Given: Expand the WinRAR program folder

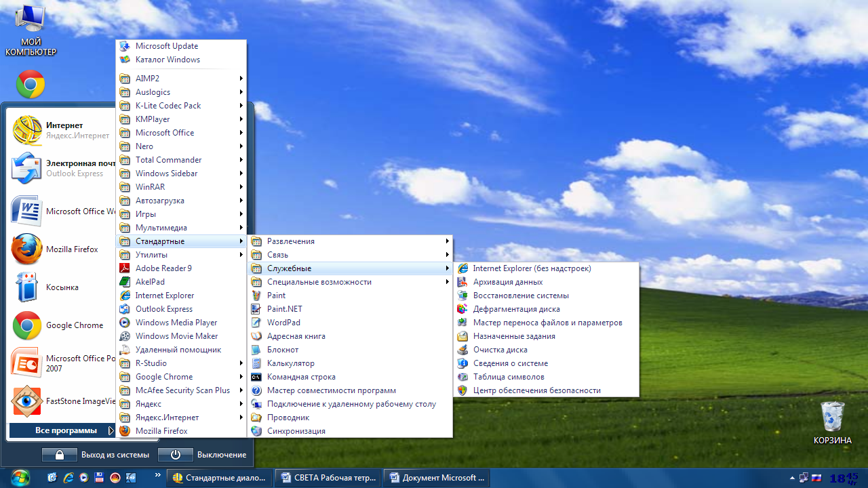Looking at the screenshot, I should pyautogui.click(x=181, y=187).
